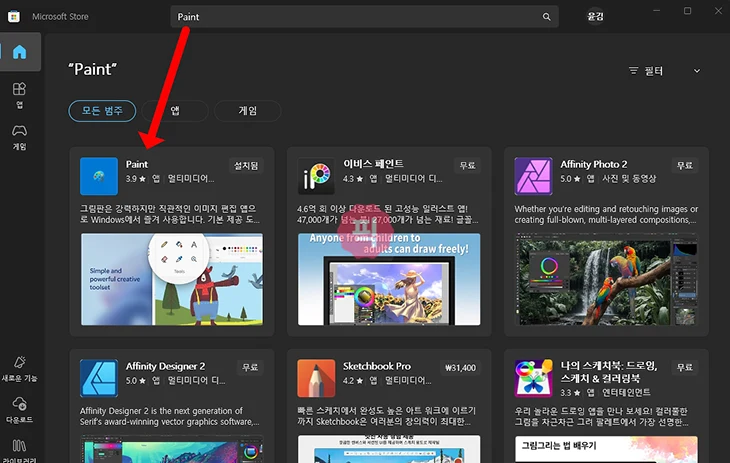Expand the filter dropdown chevron
This screenshot has height=463, width=730.
[x=696, y=71]
